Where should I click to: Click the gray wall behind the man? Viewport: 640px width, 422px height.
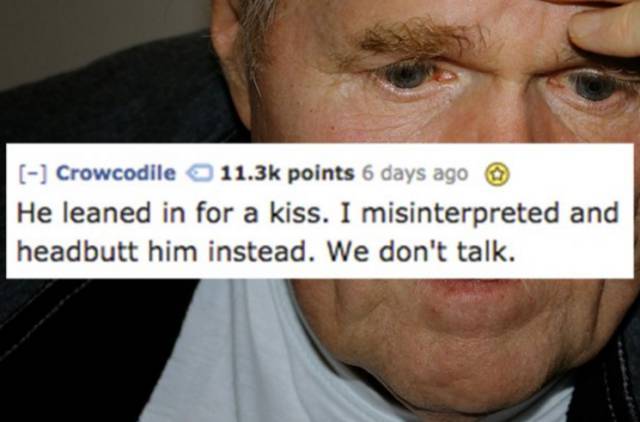click(x=94, y=35)
